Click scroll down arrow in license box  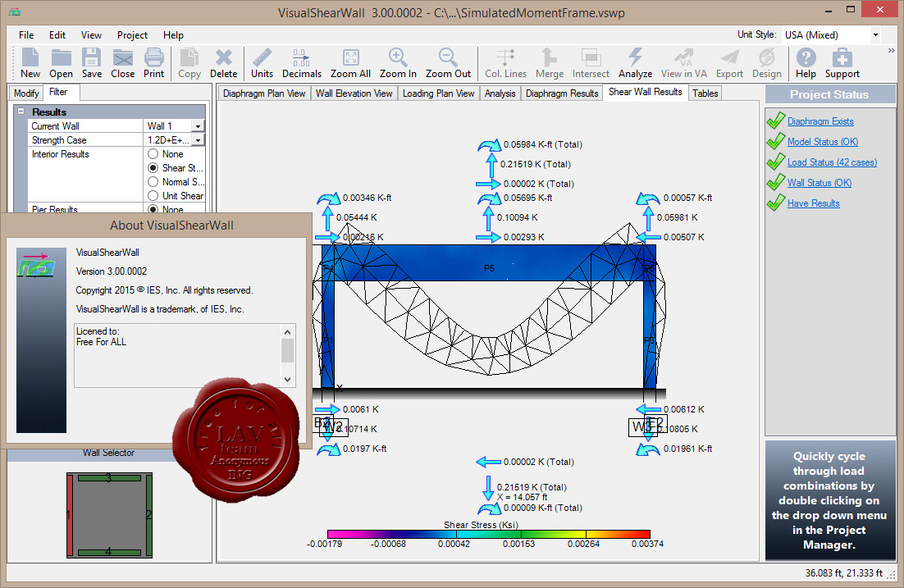288,380
